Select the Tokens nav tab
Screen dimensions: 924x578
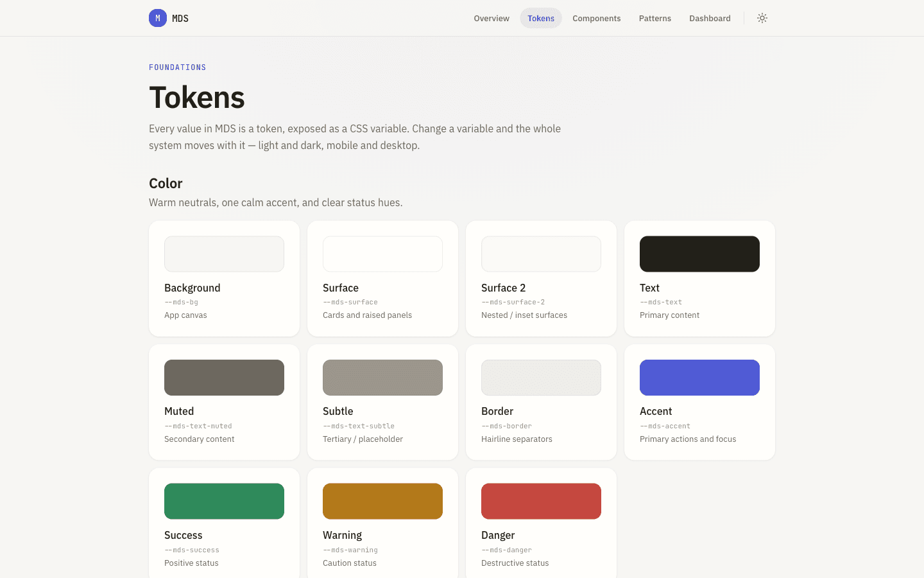[x=541, y=18]
